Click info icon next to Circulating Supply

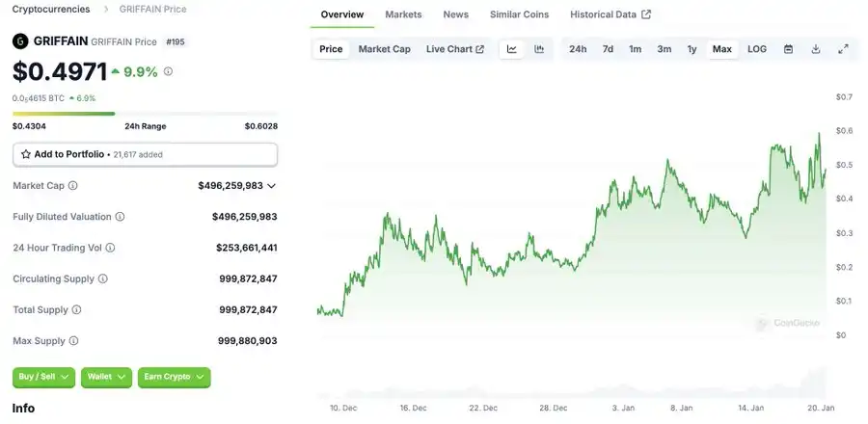point(103,278)
